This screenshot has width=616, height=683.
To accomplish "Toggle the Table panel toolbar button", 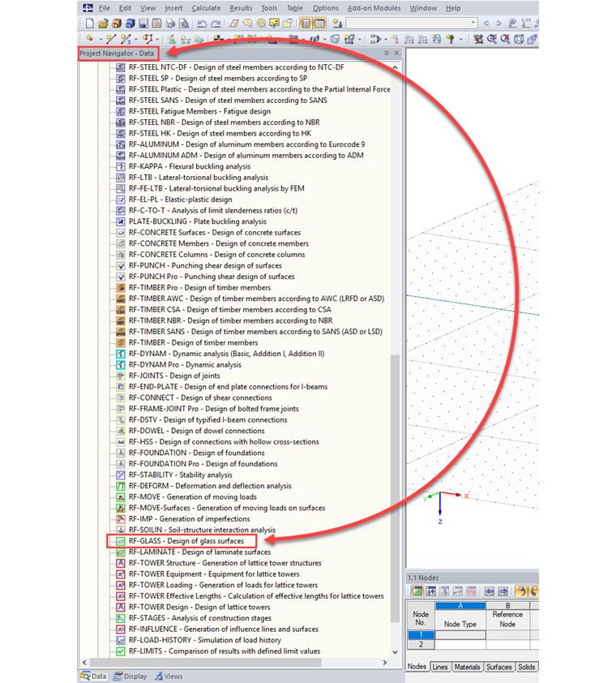I will [319, 23].
